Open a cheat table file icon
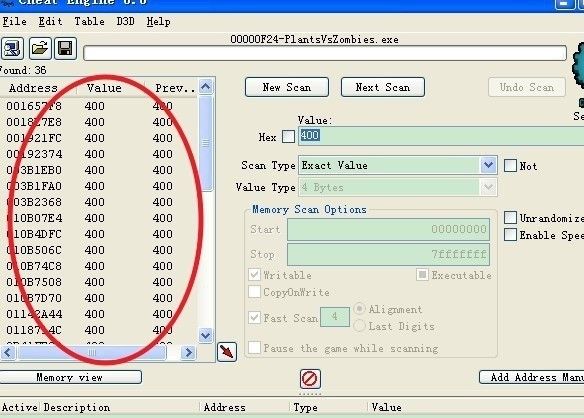The image size is (584, 418). point(40,48)
